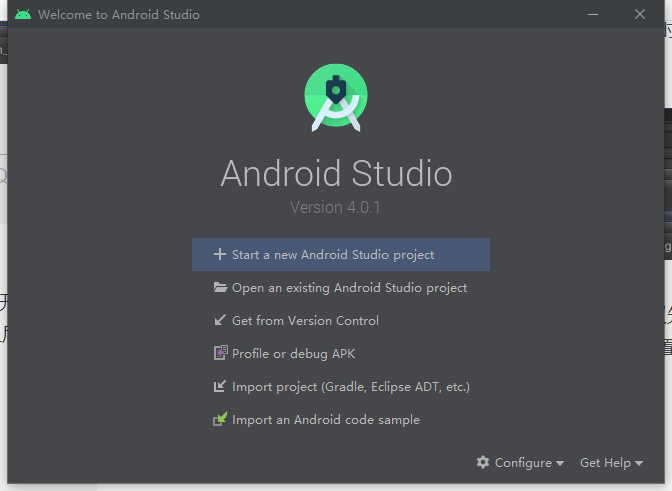Click the Android Studio compass logo

(x=336, y=97)
